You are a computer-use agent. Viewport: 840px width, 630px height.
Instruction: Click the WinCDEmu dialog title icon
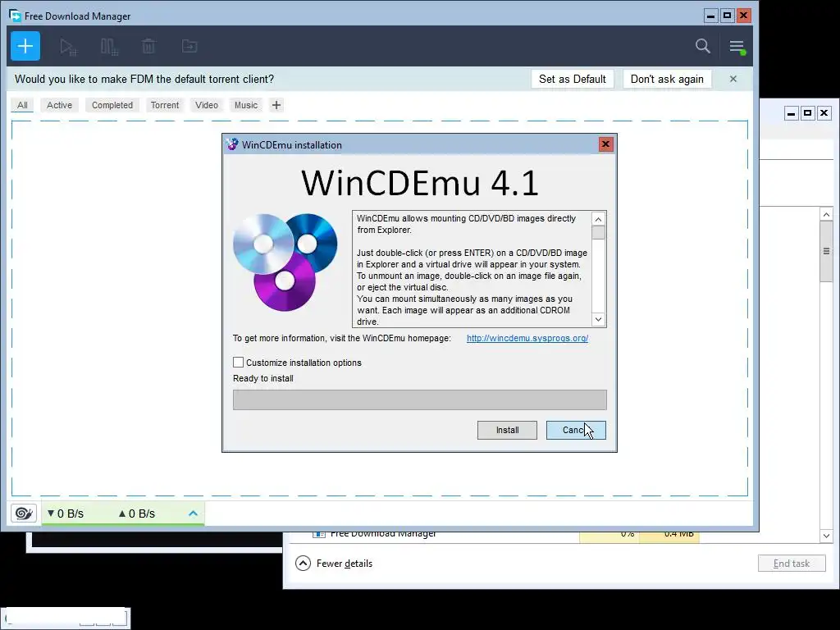[x=232, y=144]
